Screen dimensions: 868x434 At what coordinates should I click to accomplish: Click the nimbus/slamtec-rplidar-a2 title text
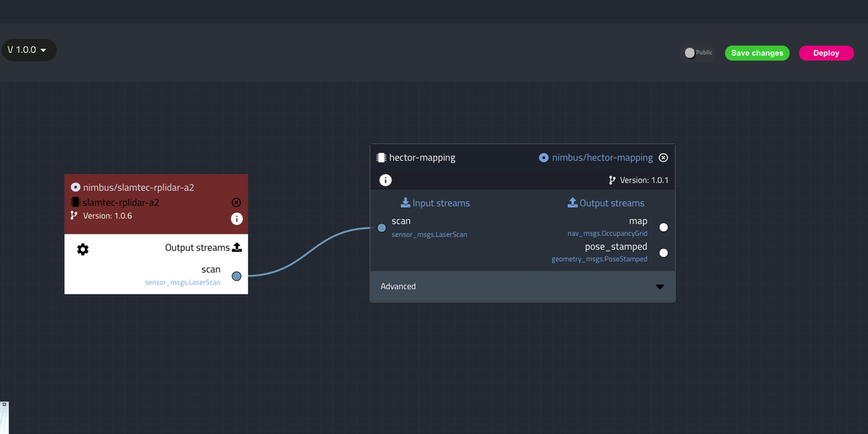point(138,187)
